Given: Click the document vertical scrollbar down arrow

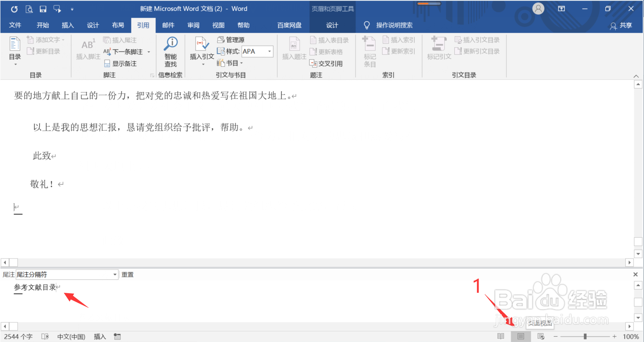Looking at the screenshot, I should pos(638,254).
